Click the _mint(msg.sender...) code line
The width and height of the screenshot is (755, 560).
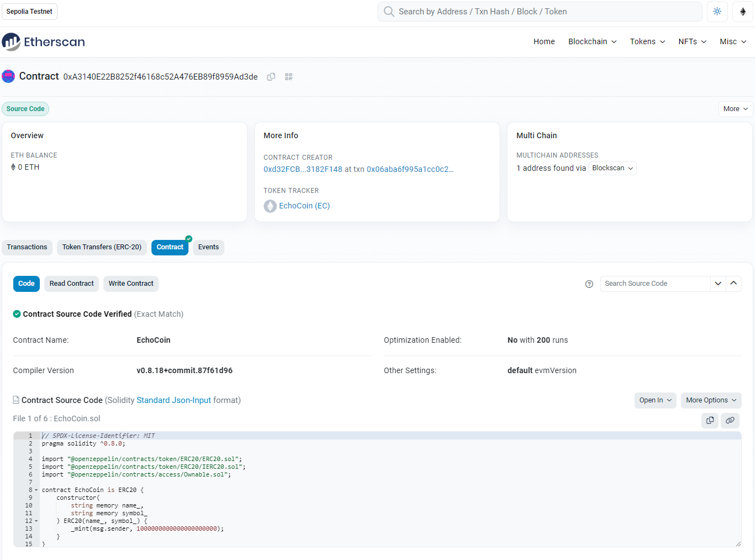pos(148,528)
